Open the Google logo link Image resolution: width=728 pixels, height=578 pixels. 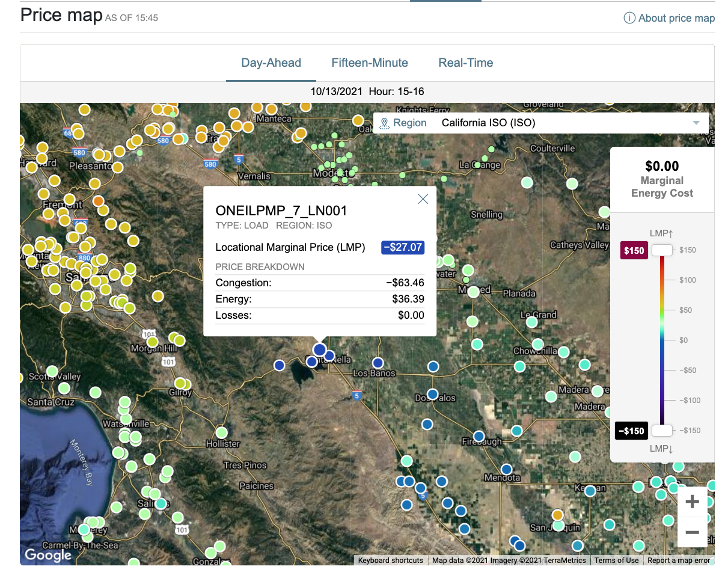point(48,555)
